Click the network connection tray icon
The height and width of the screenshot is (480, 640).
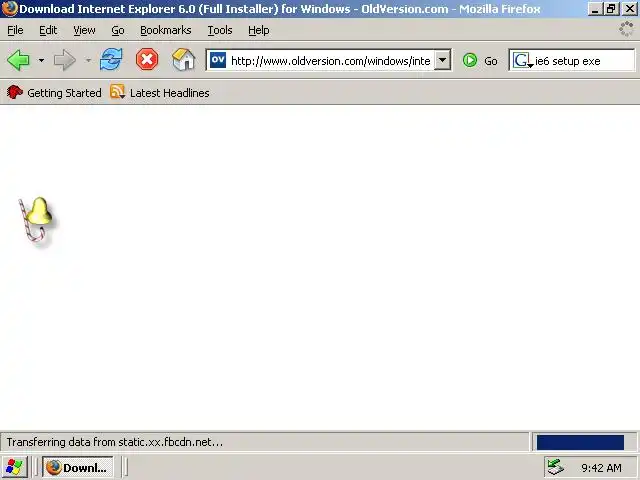coord(556,467)
